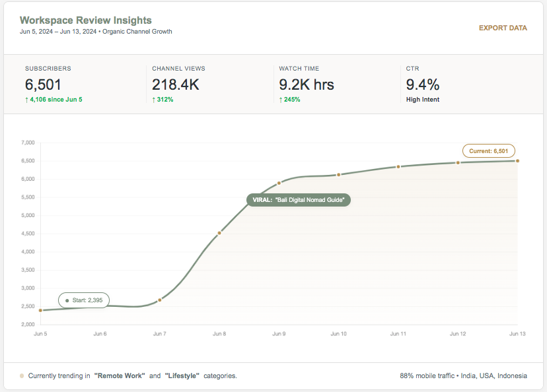Select the Jun 13 final data point

click(x=517, y=160)
